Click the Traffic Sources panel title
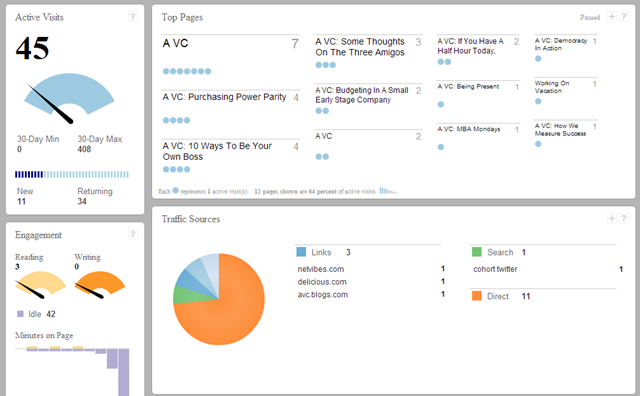 click(x=191, y=219)
